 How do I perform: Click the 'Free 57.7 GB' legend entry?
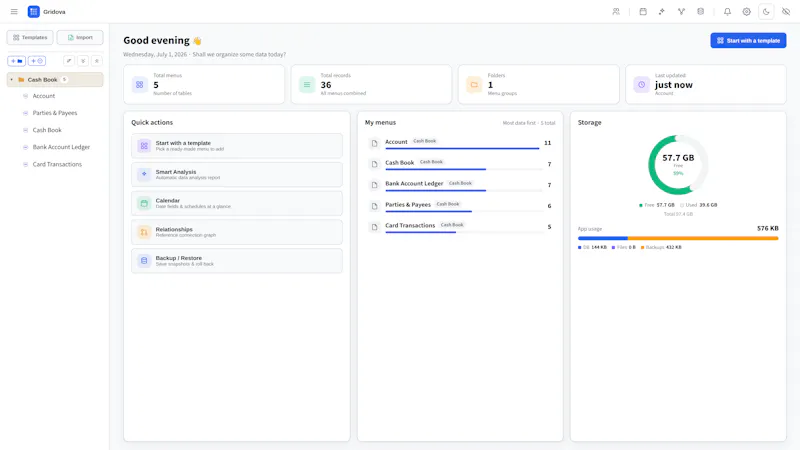657,205
